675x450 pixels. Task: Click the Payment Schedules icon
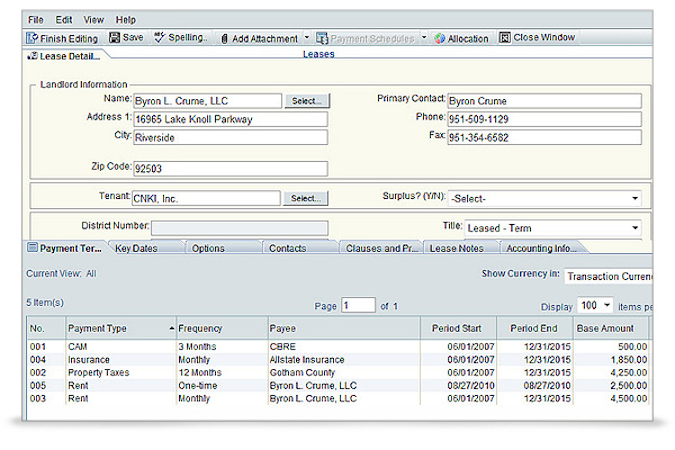[322, 38]
